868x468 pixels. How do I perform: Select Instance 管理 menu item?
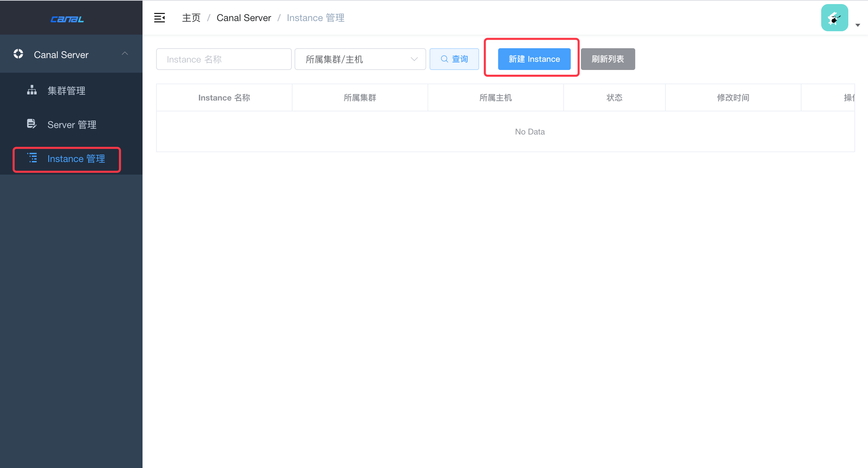click(76, 159)
